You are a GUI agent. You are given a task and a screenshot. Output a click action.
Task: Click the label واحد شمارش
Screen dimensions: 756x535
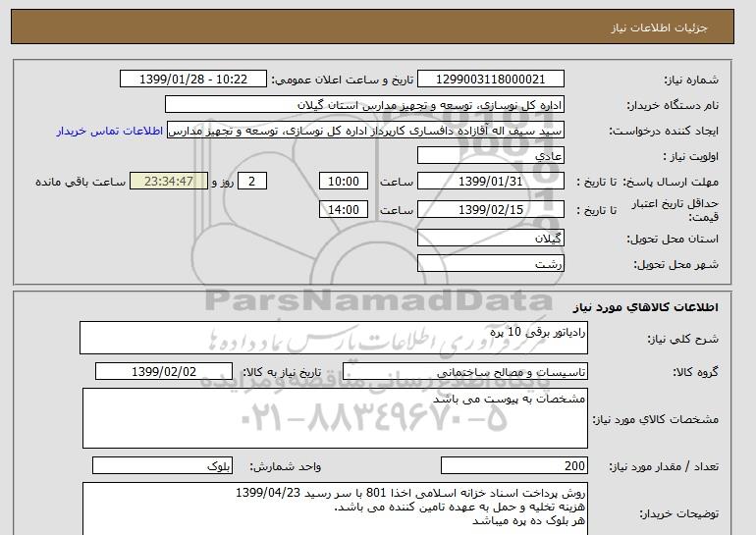click(x=286, y=466)
